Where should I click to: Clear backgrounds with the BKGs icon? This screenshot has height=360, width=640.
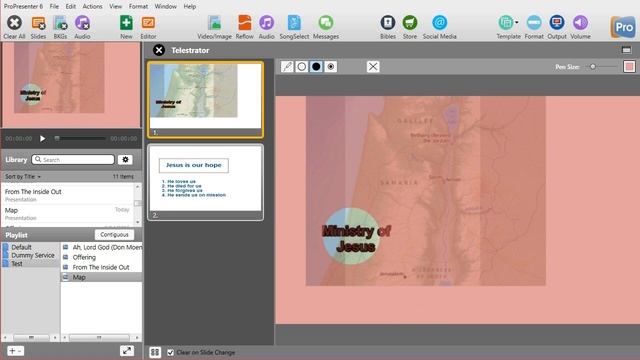pyautogui.click(x=60, y=23)
